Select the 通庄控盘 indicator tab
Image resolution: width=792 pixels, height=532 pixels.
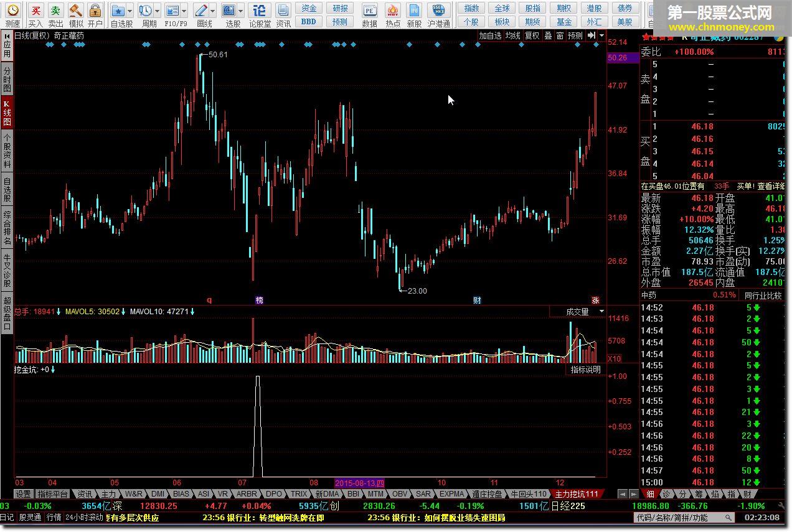coord(486,493)
